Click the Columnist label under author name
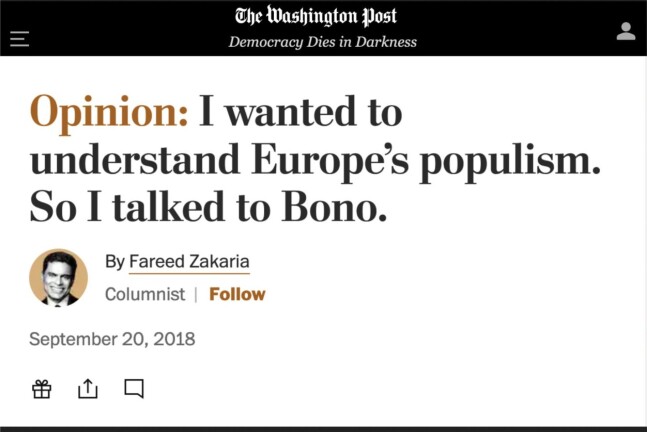The image size is (647, 432). (x=145, y=294)
